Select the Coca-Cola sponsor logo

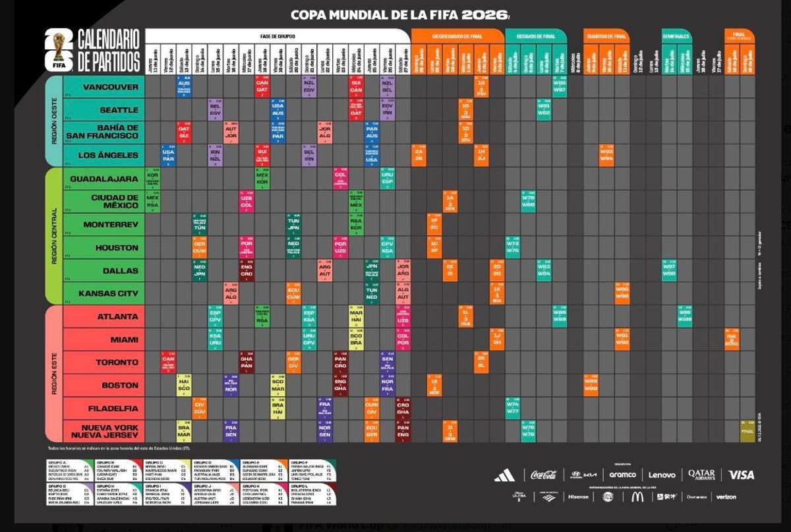(544, 475)
